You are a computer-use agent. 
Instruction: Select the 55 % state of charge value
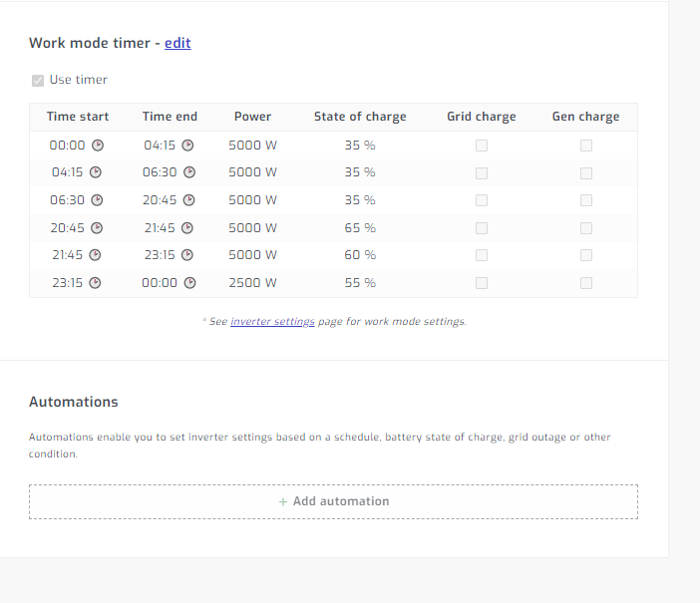360,282
